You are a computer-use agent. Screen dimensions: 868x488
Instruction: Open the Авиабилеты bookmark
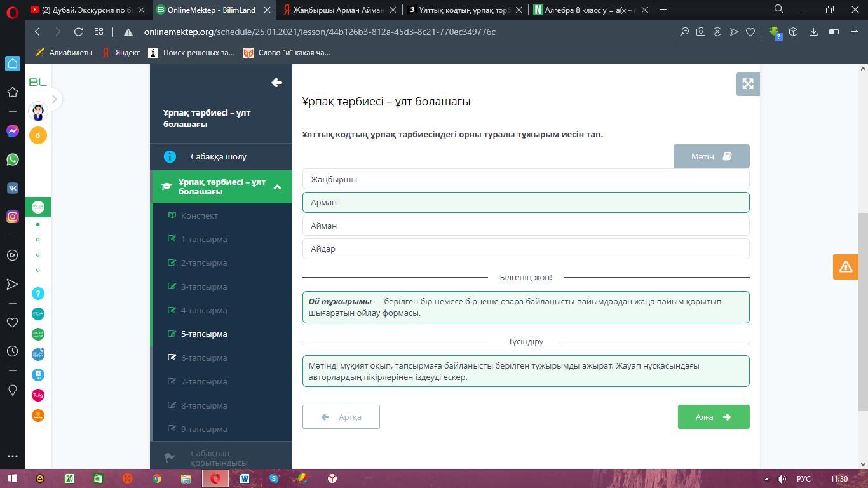tap(64, 53)
